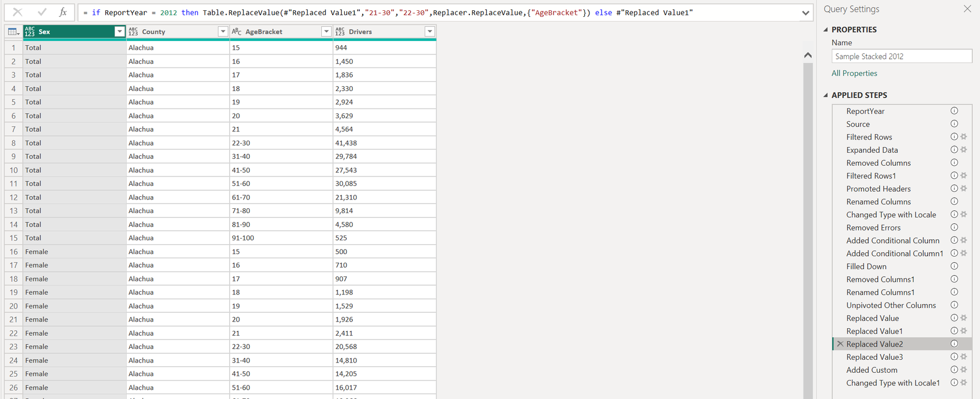This screenshot has height=399, width=980.
Task: Show info icon for the ReportYear step
Action: pyautogui.click(x=954, y=111)
